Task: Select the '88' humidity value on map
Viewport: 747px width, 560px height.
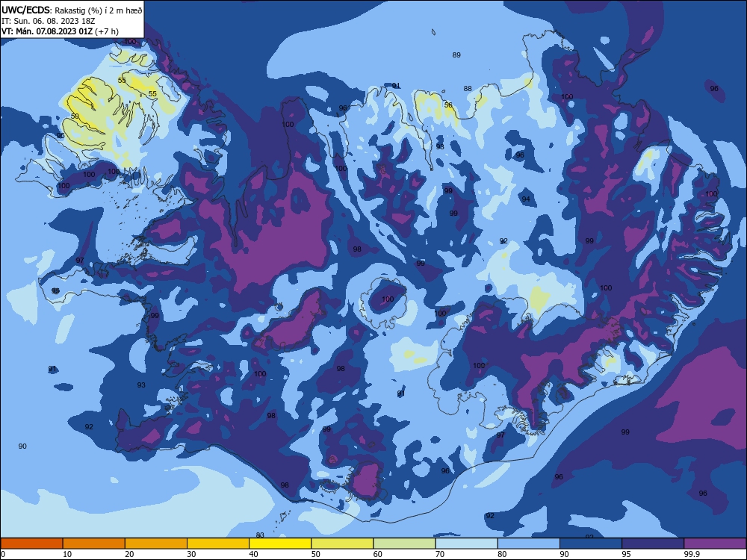Action: click(x=468, y=89)
